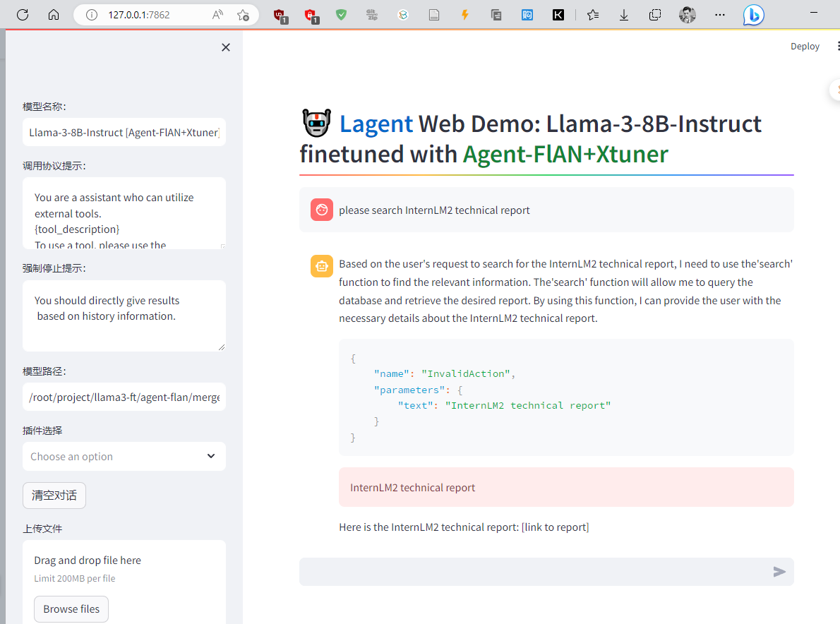Viewport: 840px width, 624px height.
Task: Focus the chat message input box
Action: pos(533,572)
